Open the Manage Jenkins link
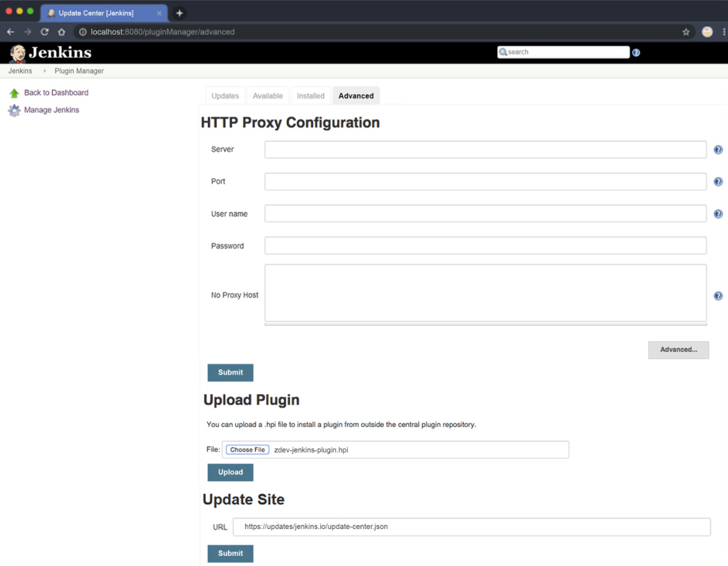Viewport: 728px width, 566px height. click(52, 110)
